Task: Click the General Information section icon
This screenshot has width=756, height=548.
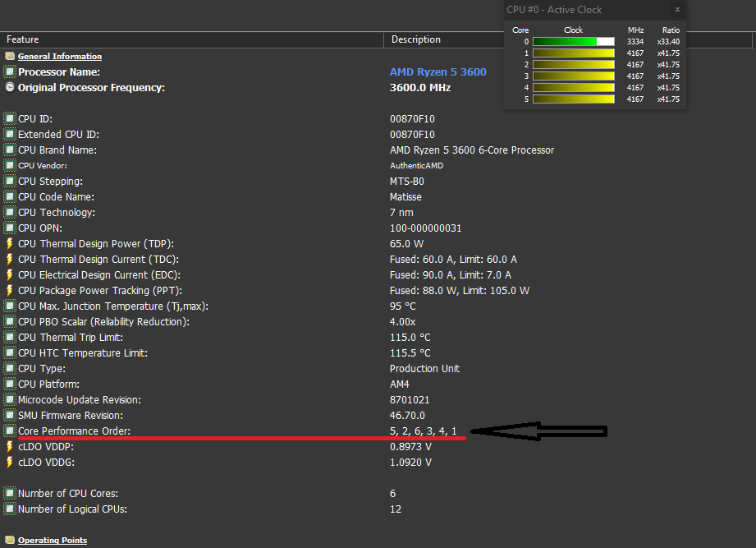Action: tap(10, 57)
